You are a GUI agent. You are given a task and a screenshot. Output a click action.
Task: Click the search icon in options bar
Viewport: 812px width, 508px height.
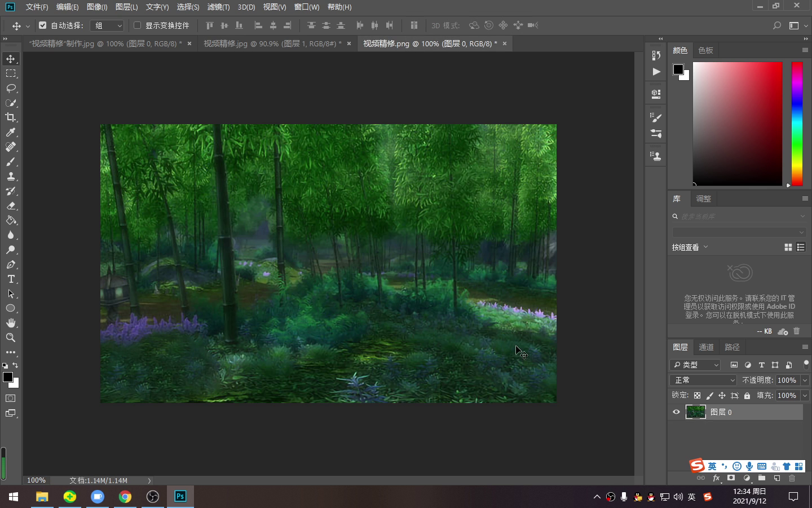click(777, 25)
